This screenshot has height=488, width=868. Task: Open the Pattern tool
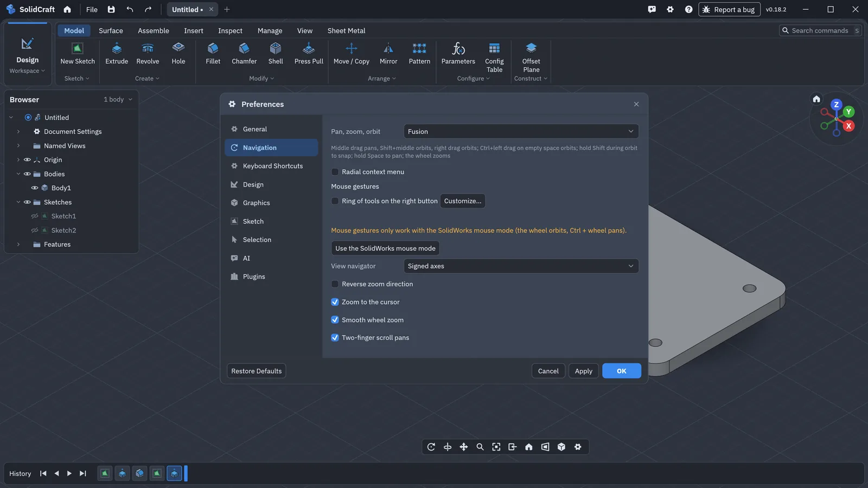coord(419,54)
